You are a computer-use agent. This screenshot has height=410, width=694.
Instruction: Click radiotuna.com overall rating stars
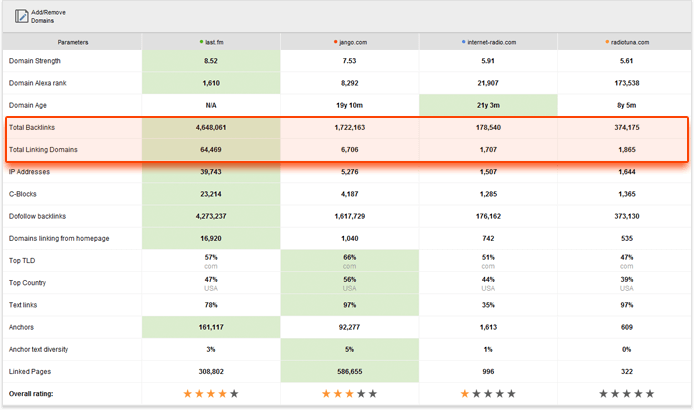click(626, 394)
